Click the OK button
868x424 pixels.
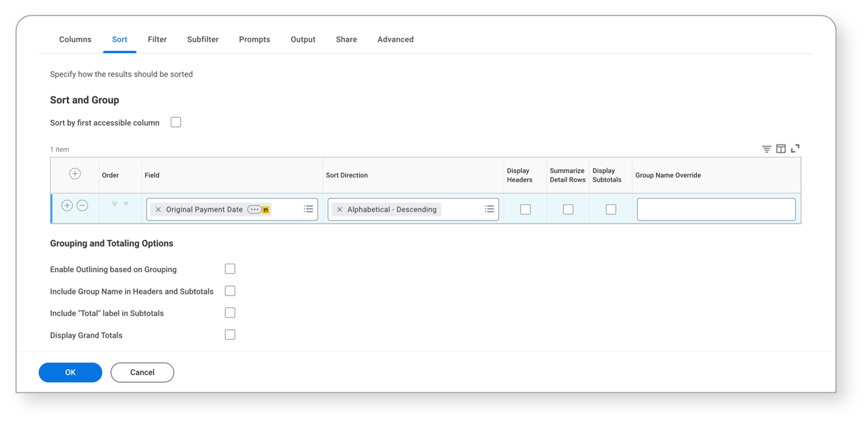pos(71,372)
